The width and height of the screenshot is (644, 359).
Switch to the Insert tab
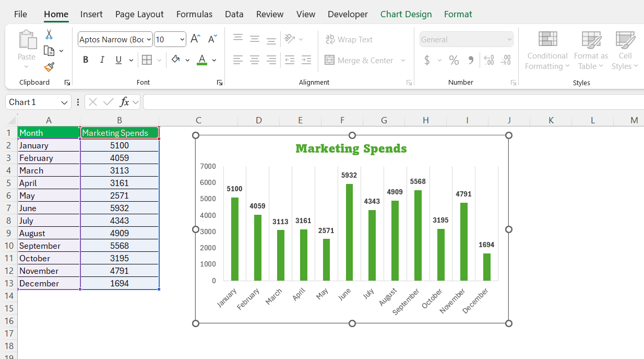pyautogui.click(x=91, y=14)
